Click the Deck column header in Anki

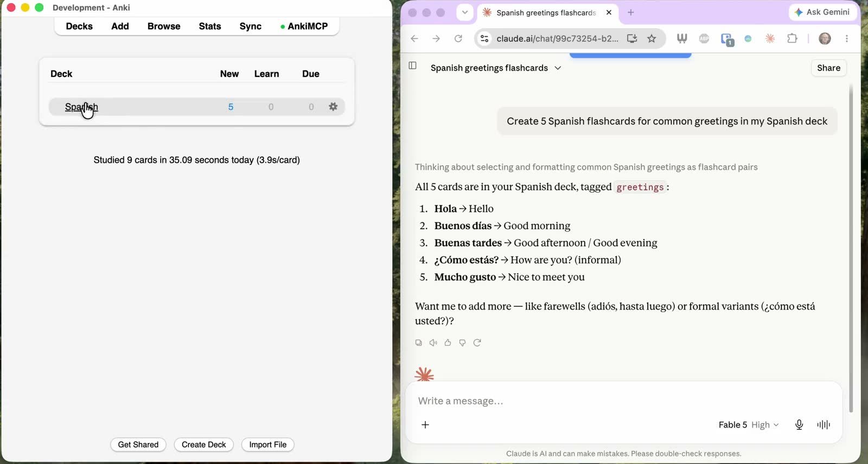[61, 74]
